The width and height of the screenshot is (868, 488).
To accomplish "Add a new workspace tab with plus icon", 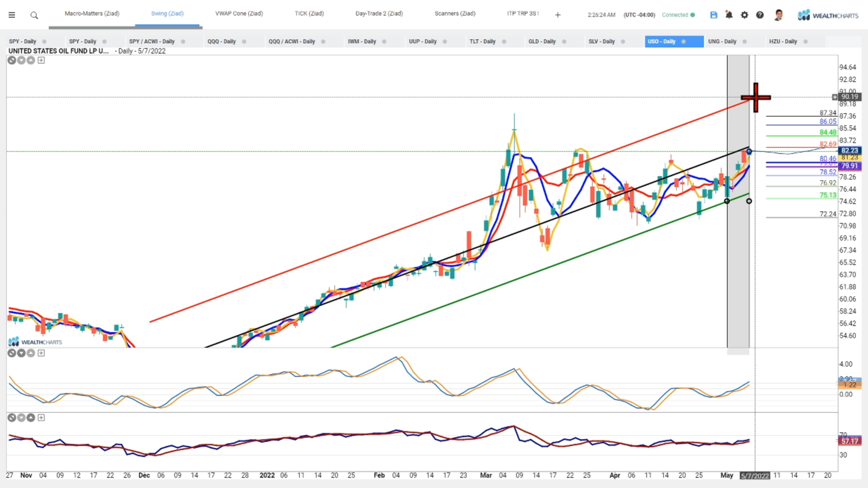I will [x=558, y=15].
